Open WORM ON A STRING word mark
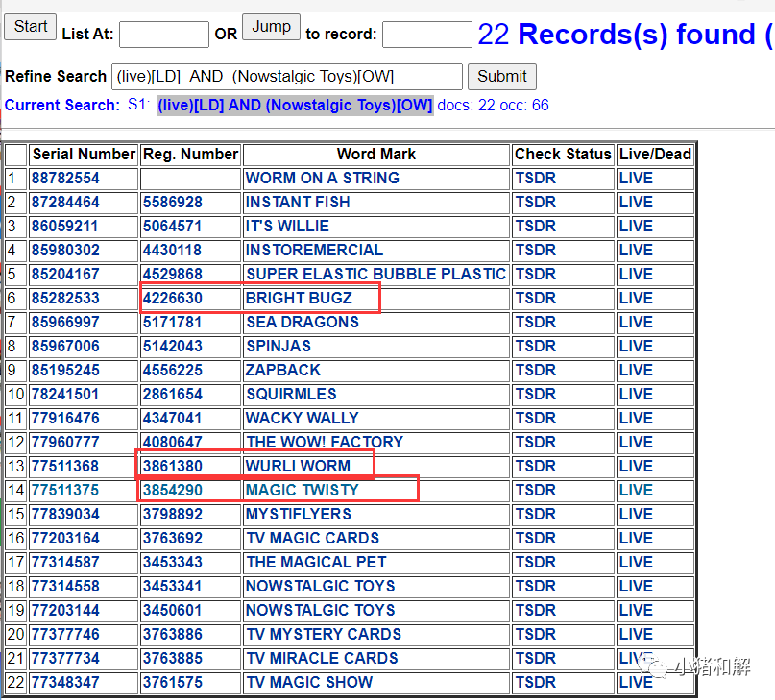The image size is (775, 700). [323, 178]
